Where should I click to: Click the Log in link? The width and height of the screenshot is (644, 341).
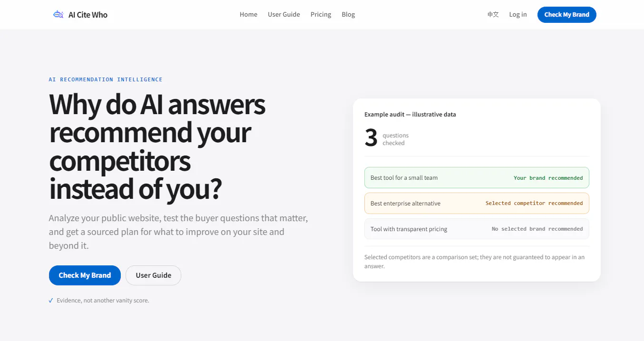click(x=518, y=15)
